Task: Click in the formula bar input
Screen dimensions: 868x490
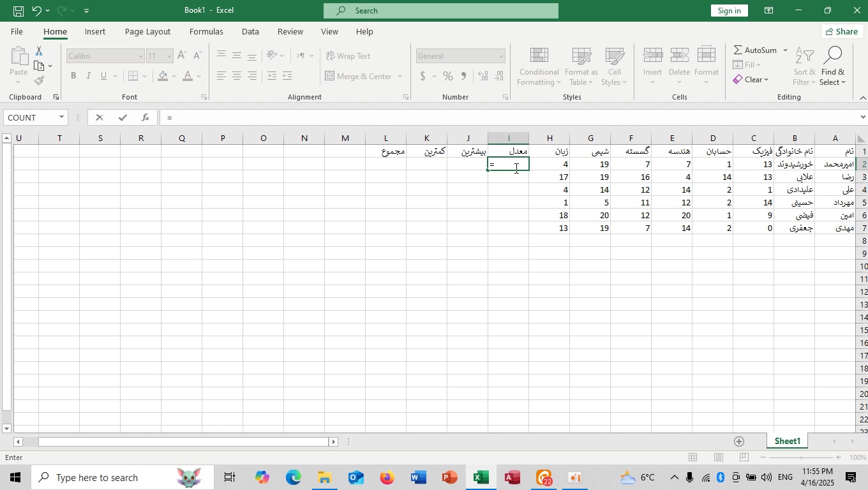Action: tap(511, 117)
